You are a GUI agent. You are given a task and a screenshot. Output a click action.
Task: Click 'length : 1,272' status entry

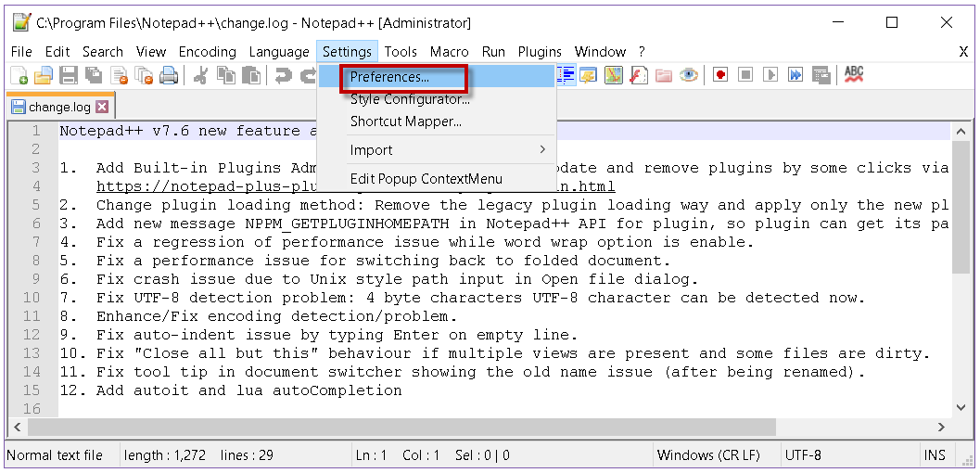click(x=165, y=455)
